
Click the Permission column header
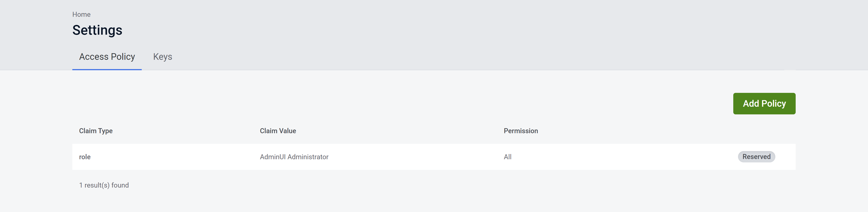coord(521,131)
